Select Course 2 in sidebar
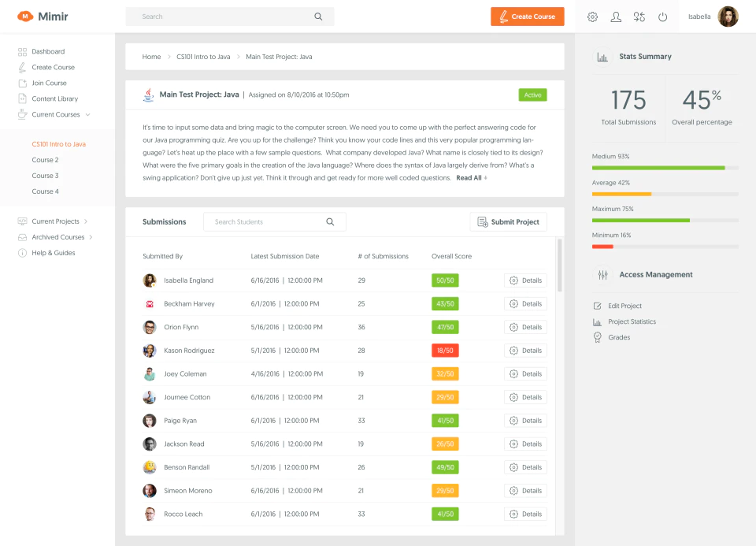Viewport: 756px width, 546px height. coord(46,160)
